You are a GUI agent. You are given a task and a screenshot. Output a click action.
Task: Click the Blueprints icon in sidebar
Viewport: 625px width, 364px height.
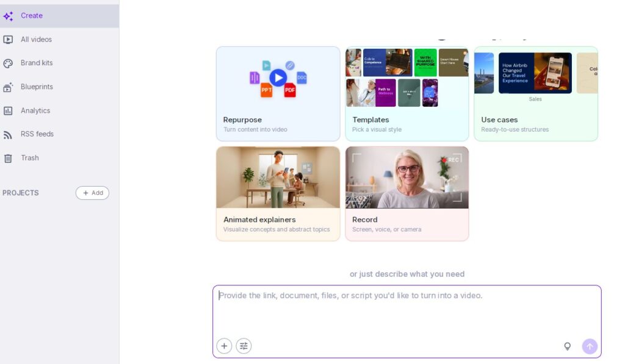point(8,87)
